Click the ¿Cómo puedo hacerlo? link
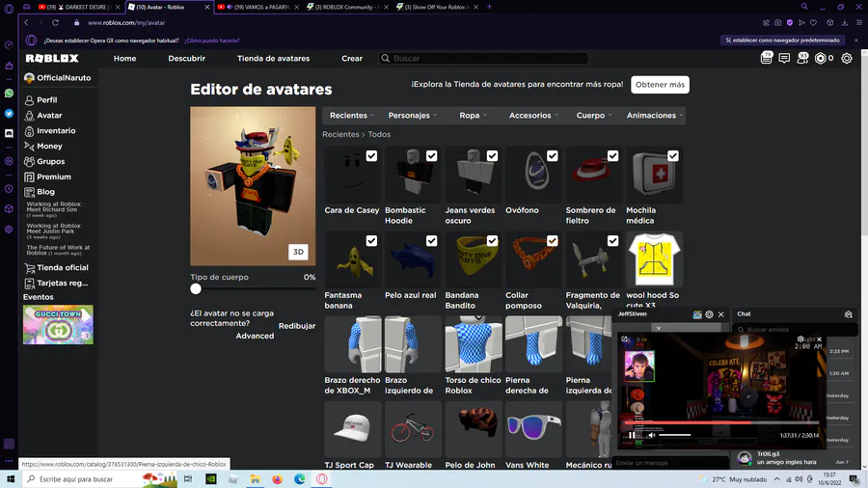868x488 pixels. point(212,41)
